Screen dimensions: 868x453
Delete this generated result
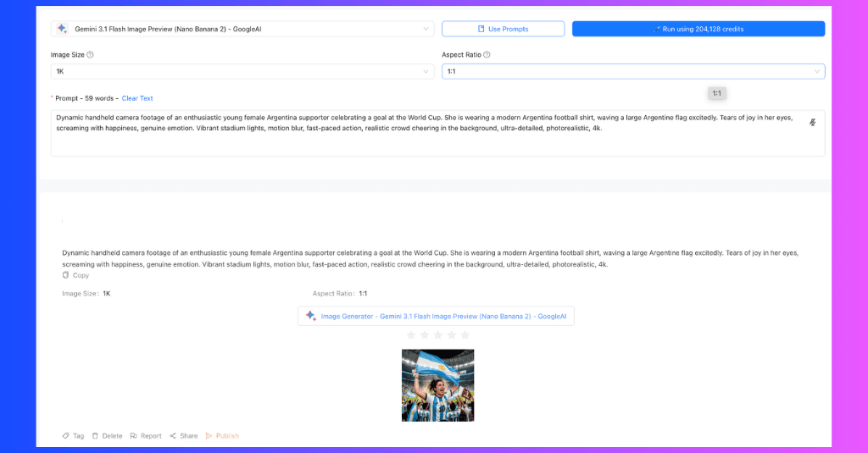coord(107,436)
